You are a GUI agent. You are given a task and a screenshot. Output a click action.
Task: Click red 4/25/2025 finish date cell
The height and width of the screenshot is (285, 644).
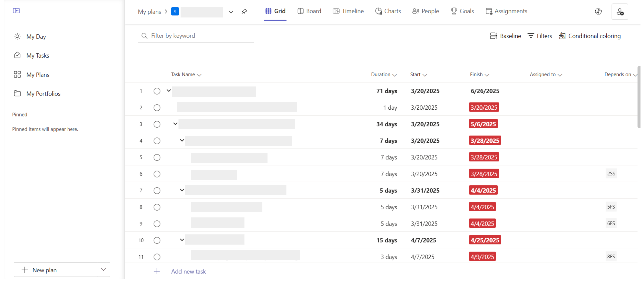click(485, 240)
